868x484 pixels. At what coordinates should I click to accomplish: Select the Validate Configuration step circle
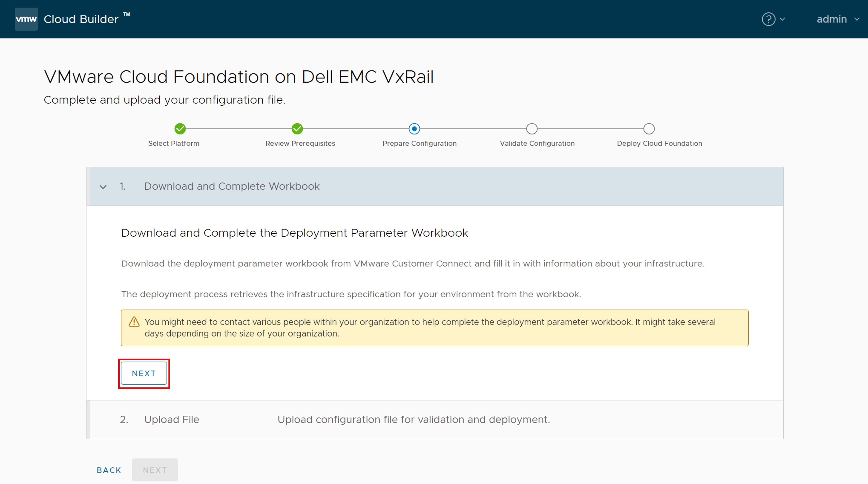tap(532, 129)
